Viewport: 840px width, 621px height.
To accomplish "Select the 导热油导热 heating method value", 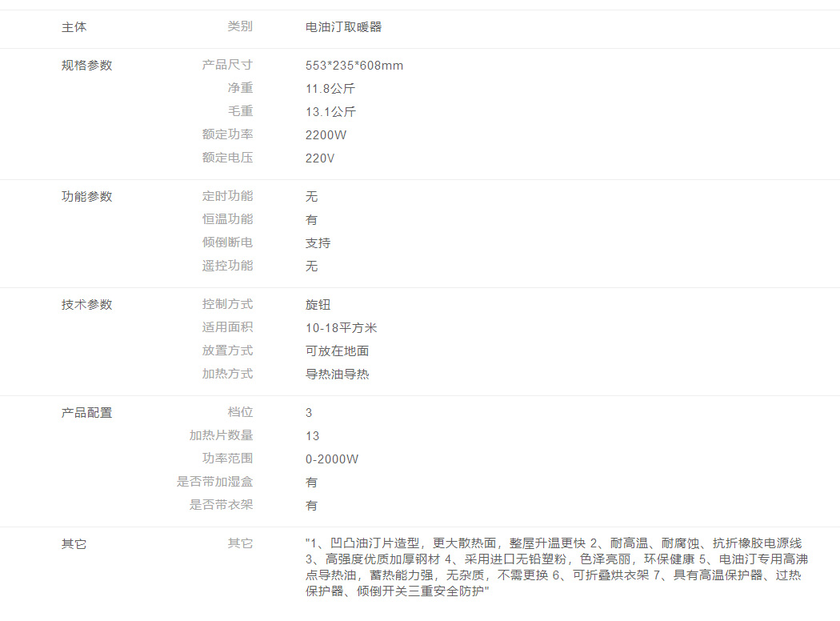I will 337,375.
